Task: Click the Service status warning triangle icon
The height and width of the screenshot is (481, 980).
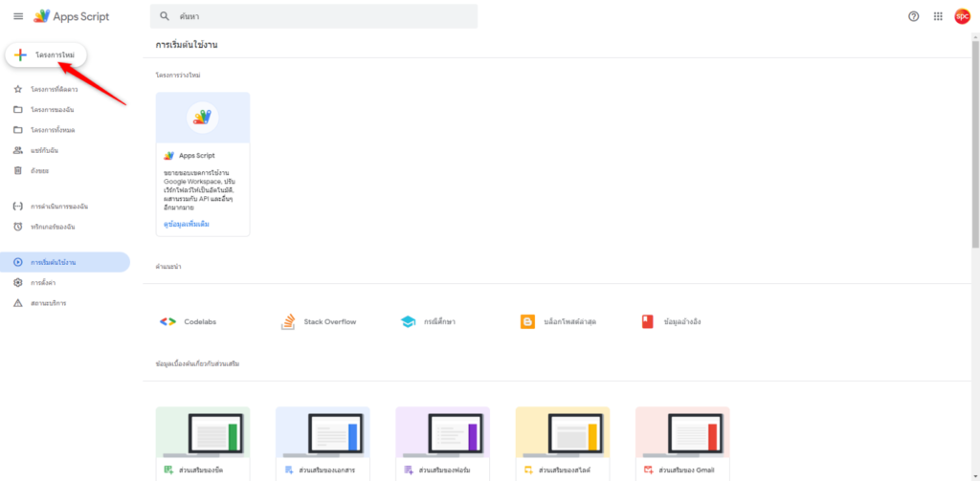Action: pos(18,303)
